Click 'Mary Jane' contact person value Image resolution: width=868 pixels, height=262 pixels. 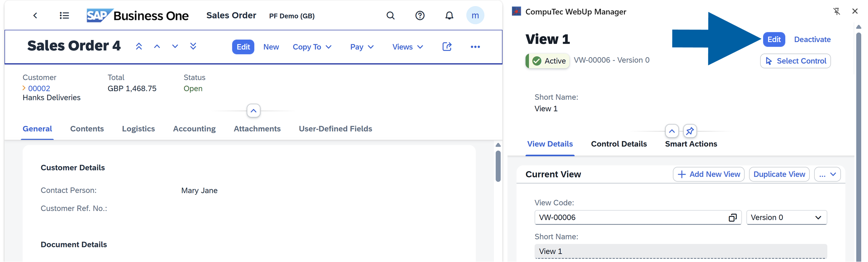pos(199,190)
